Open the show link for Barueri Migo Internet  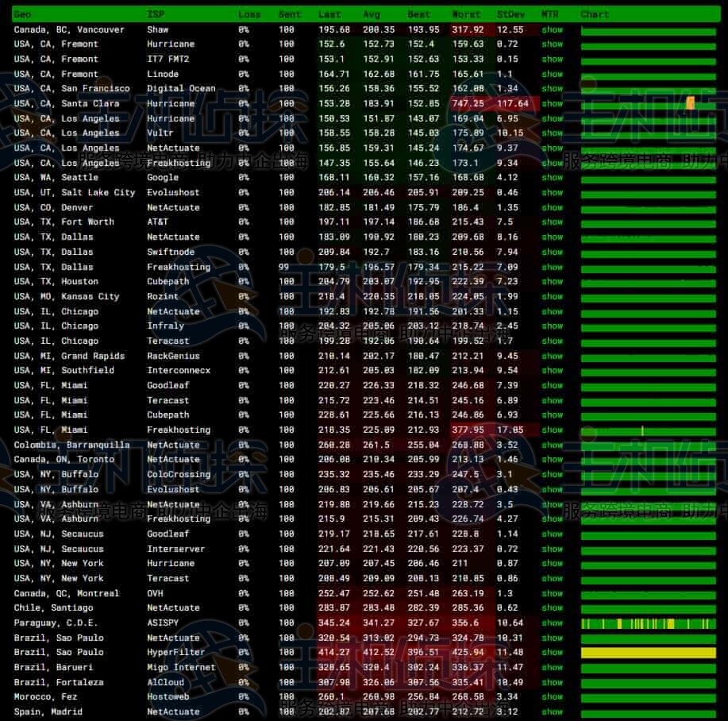552,668
